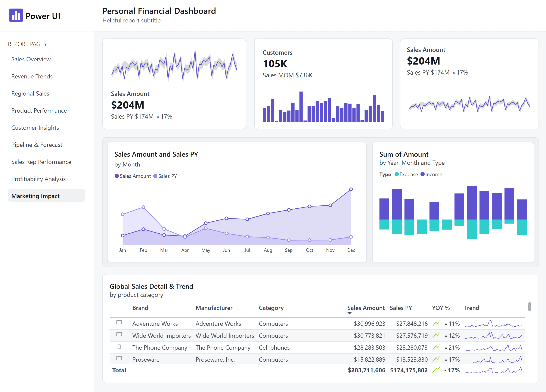546x392 pixels.
Task: Click computer icon in Wide World Importers row
Action: (x=119, y=335)
